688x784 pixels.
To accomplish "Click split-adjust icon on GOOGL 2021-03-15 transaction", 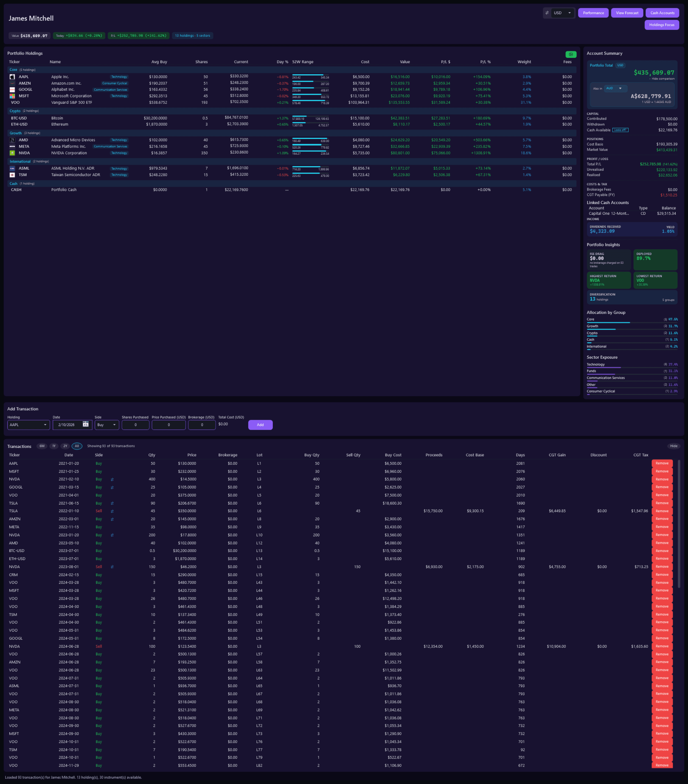I will (112, 488).
